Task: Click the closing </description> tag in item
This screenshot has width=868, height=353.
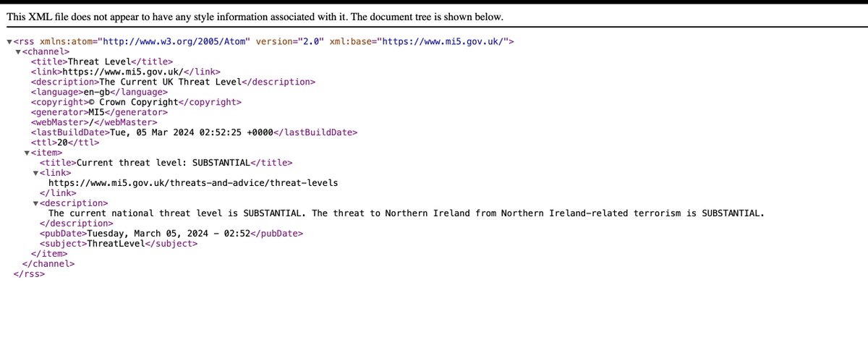Action: coord(76,224)
